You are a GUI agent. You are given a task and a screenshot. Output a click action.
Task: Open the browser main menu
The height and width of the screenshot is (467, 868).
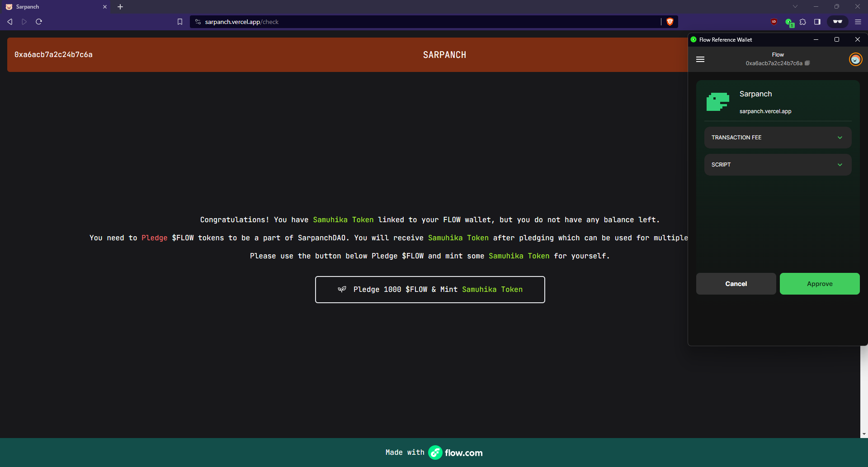pyautogui.click(x=858, y=22)
